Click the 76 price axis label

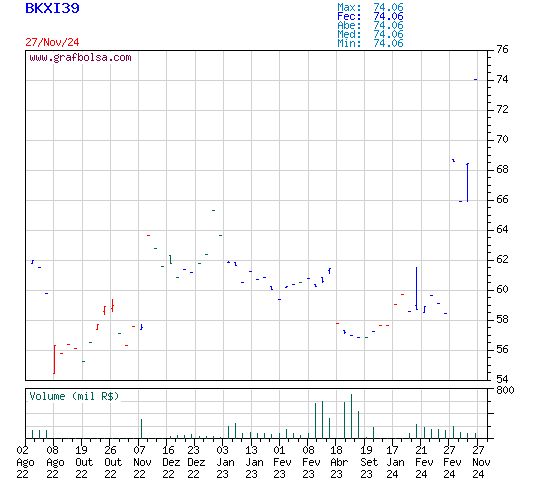pos(502,49)
